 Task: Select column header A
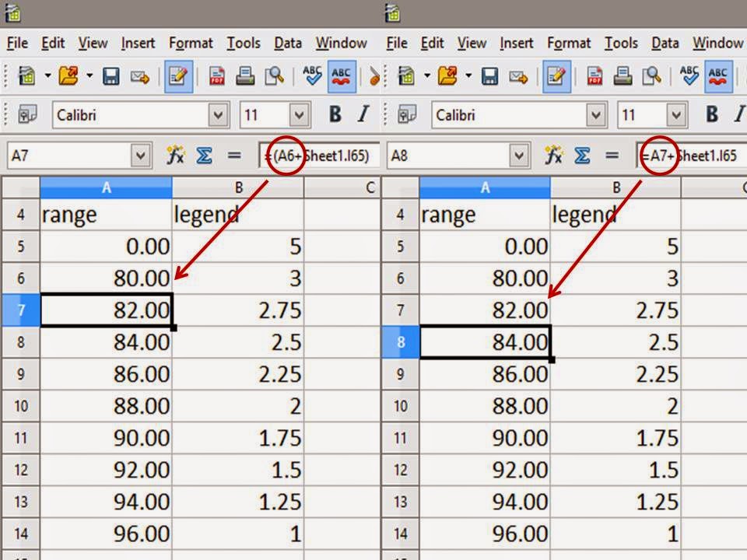(x=107, y=187)
